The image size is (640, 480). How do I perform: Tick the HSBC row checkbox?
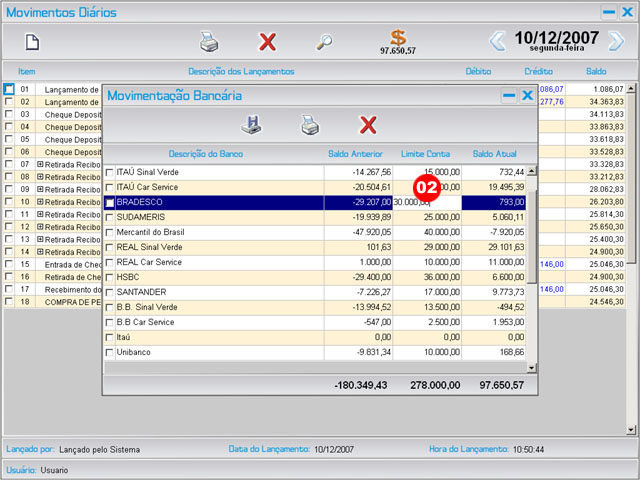coord(110,277)
